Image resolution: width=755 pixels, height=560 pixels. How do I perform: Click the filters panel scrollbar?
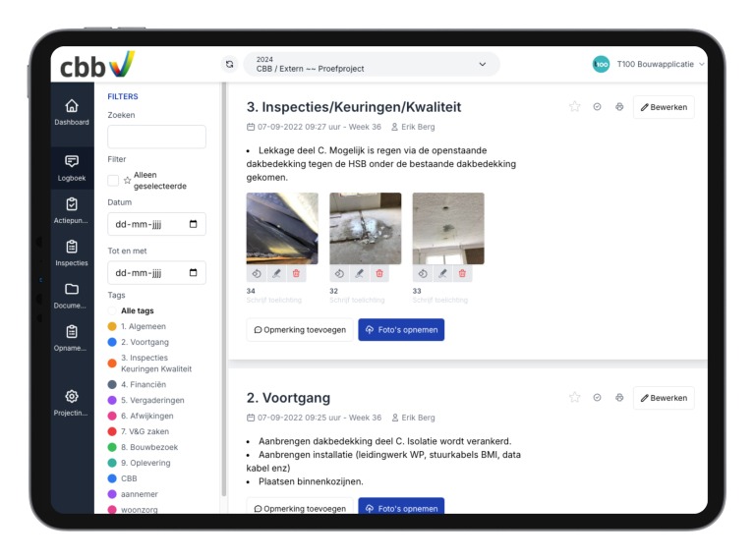click(x=223, y=289)
